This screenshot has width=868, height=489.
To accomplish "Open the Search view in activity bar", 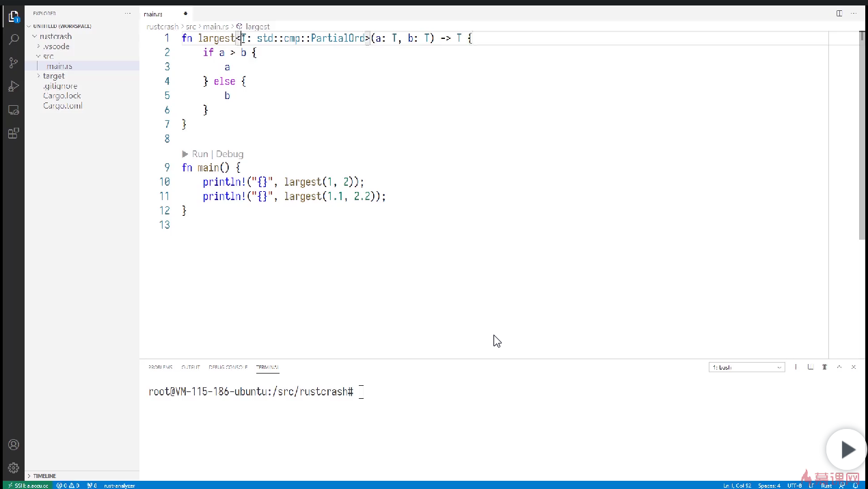I will click(x=13, y=40).
